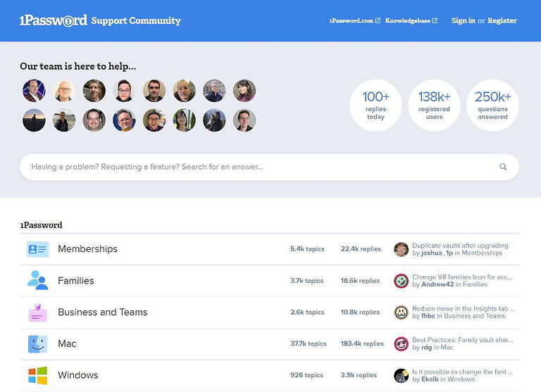Click '926 topics' in Windows row

(306, 375)
